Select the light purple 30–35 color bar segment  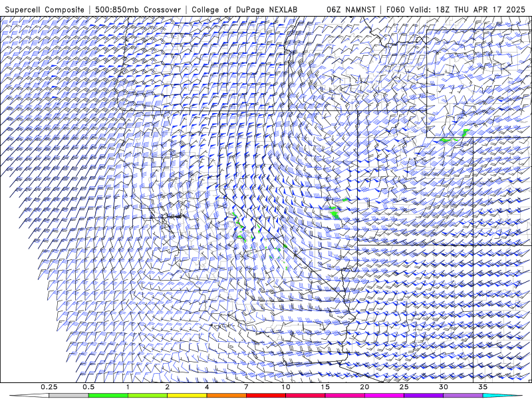click(x=463, y=396)
